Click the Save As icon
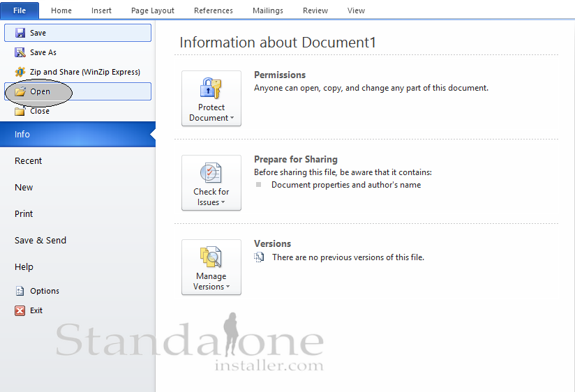The height and width of the screenshot is (392, 575). [20, 52]
